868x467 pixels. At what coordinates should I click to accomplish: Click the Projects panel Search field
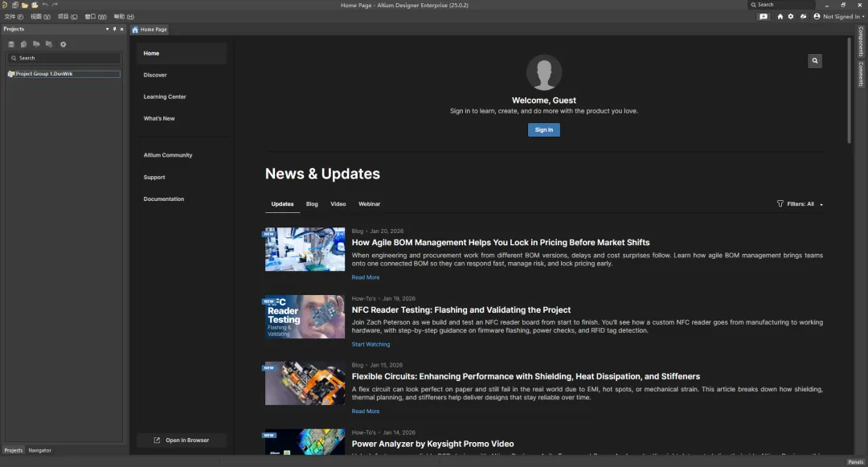pos(63,58)
